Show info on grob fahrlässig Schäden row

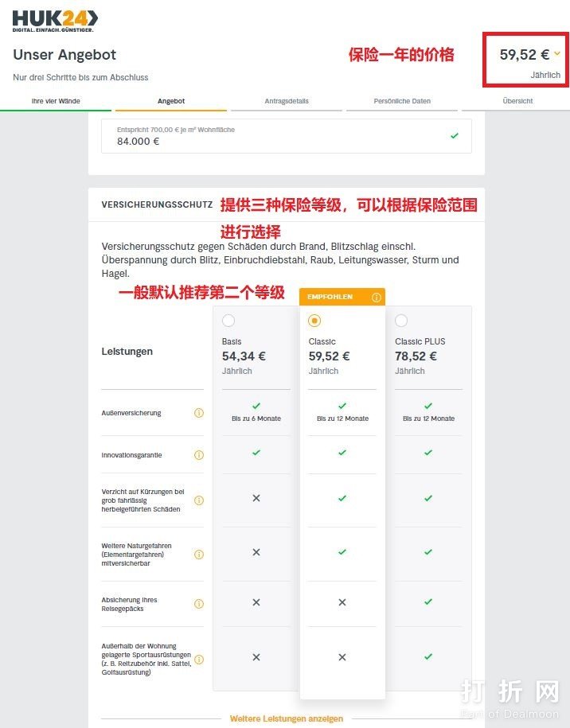(199, 500)
